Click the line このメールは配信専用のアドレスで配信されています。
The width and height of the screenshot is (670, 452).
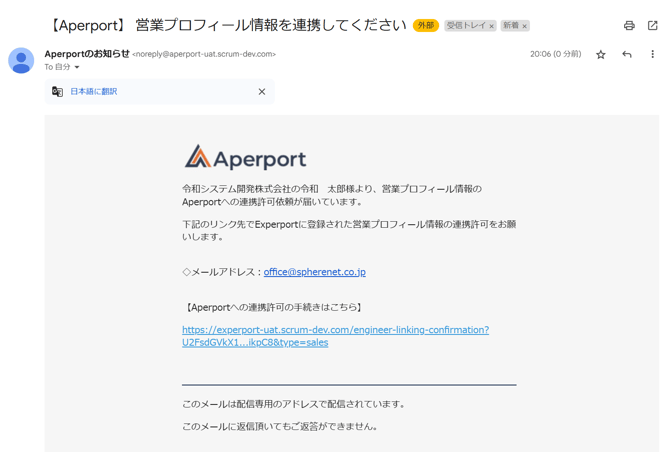pos(294,404)
